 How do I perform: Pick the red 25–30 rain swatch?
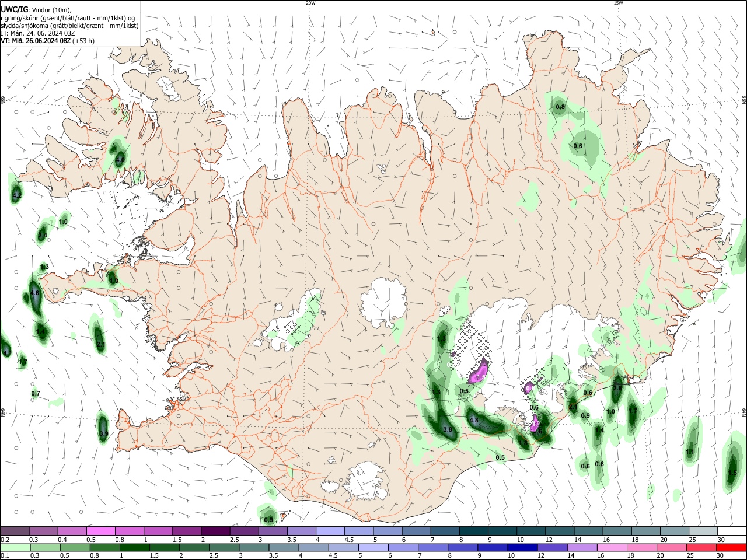click(x=701, y=548)
